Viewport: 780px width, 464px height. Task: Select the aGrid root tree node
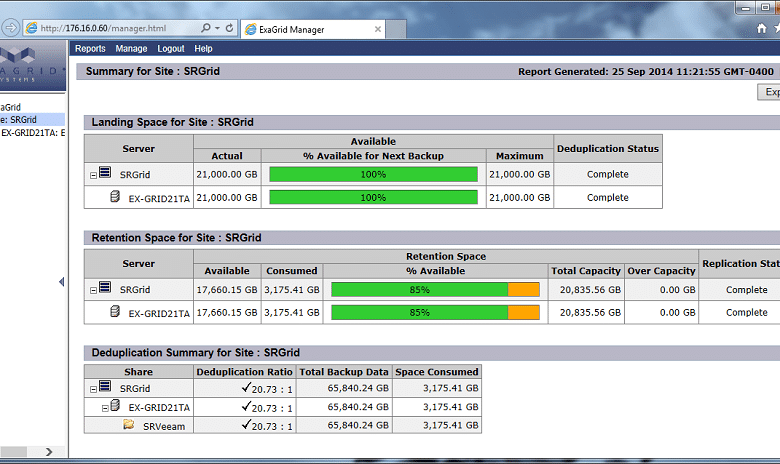click(x=10, y=107)
